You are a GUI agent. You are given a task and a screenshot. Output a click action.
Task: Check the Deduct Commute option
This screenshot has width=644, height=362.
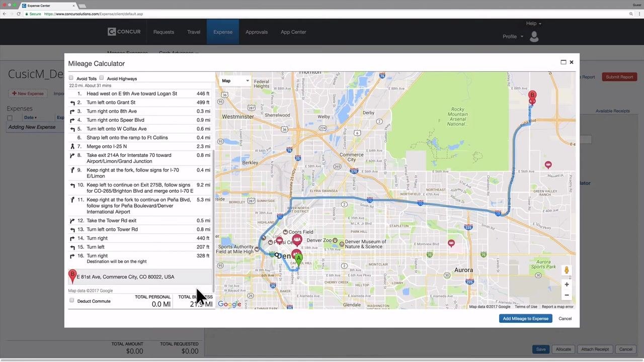point(71,301)
